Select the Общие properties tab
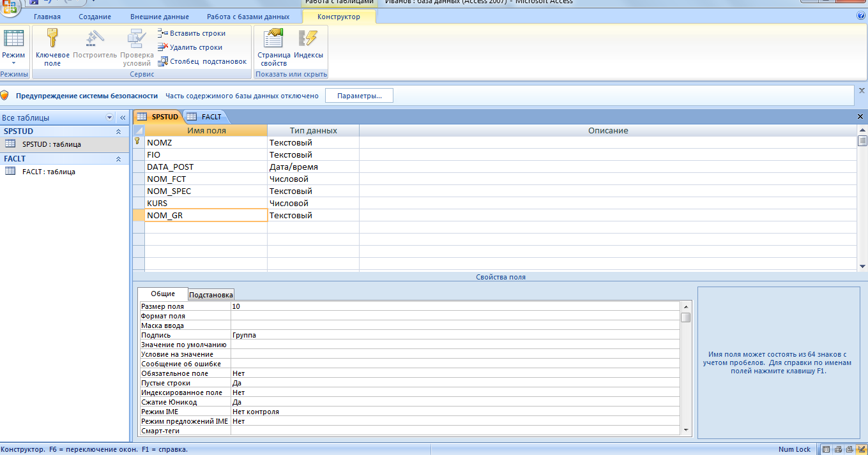This screenshot has width=868, height=455. point(163,294)
